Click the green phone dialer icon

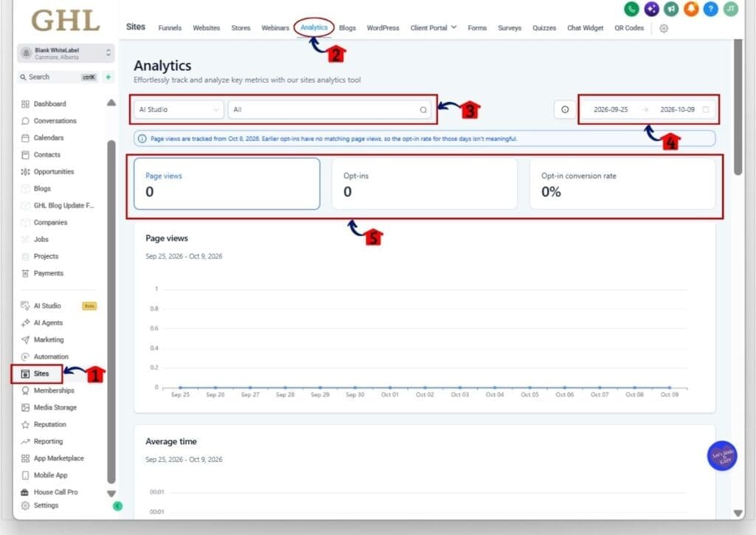pyautogui.click(x=632, y=9)
